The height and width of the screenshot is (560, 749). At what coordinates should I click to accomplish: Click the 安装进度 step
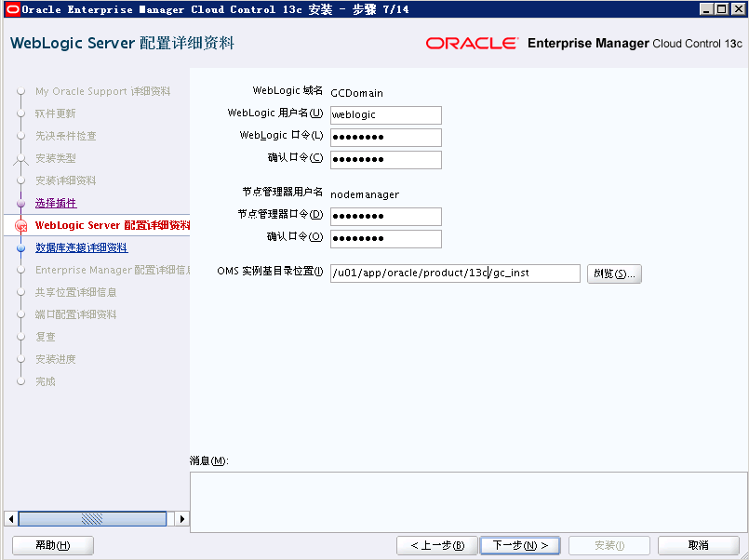click(x=56, y=359)
